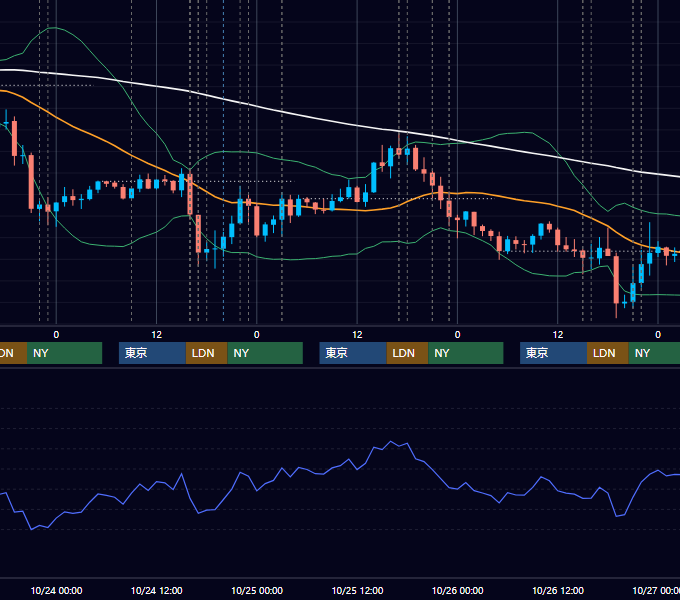Image resolution: width=680 pixels, height=600 pixels.
Task: Click the NY session box after 10/24 LDN
Action: [x=265, y=353]
